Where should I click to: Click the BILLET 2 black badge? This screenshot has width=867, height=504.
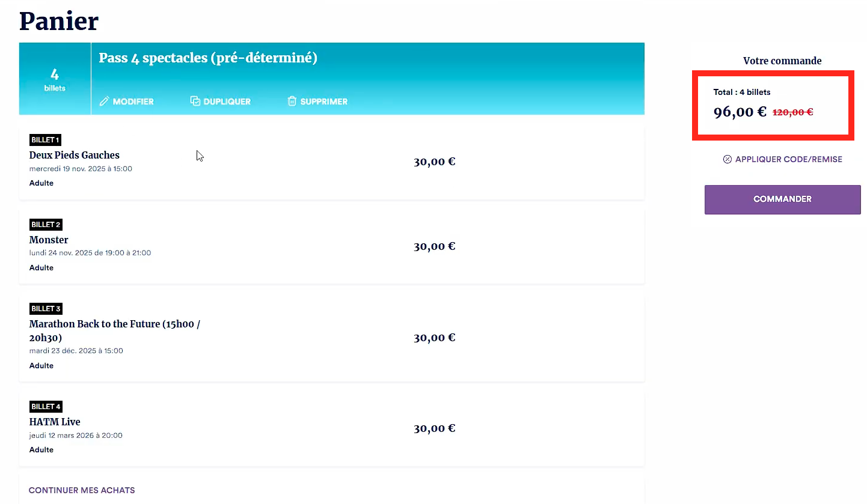coord(46,225)
